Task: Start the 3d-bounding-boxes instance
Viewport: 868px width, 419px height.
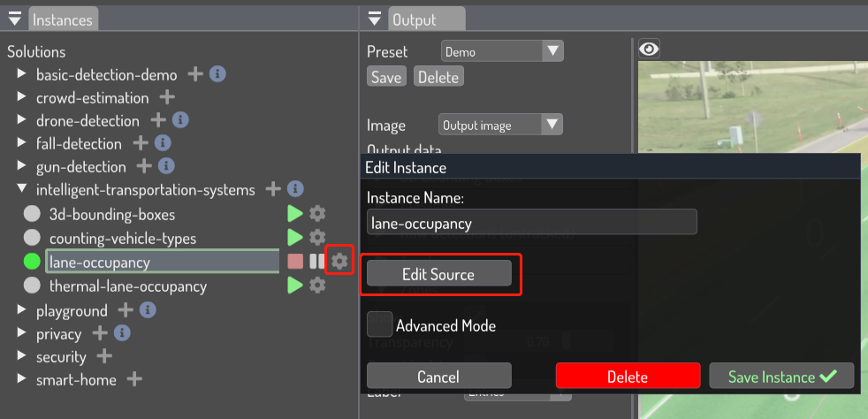Action: pyautogui.click(x=295, y=213)
